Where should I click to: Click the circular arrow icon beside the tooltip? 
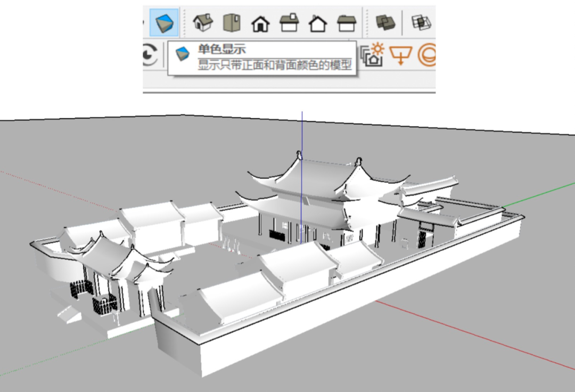[x=150, y=55]
